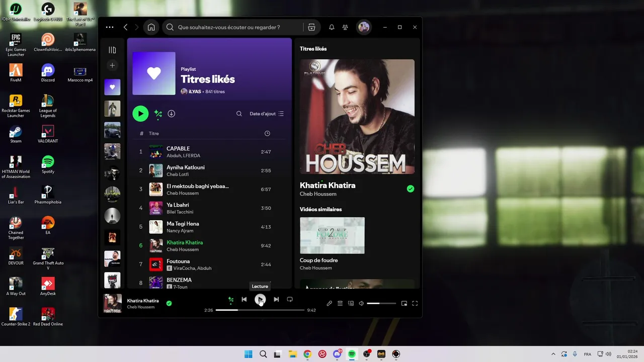The width and height of the screenshot is (644, 362).
Task: Open the iLYAS profile link
Action: (x=195, y=92)
